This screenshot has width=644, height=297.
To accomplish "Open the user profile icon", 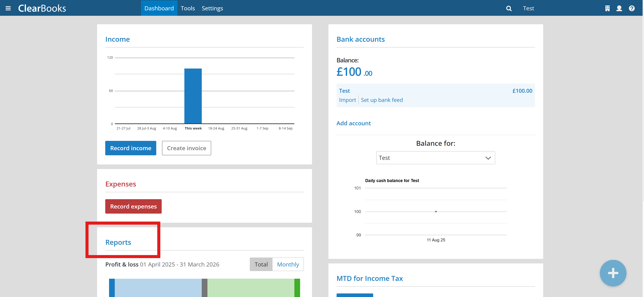I will 619,8.
